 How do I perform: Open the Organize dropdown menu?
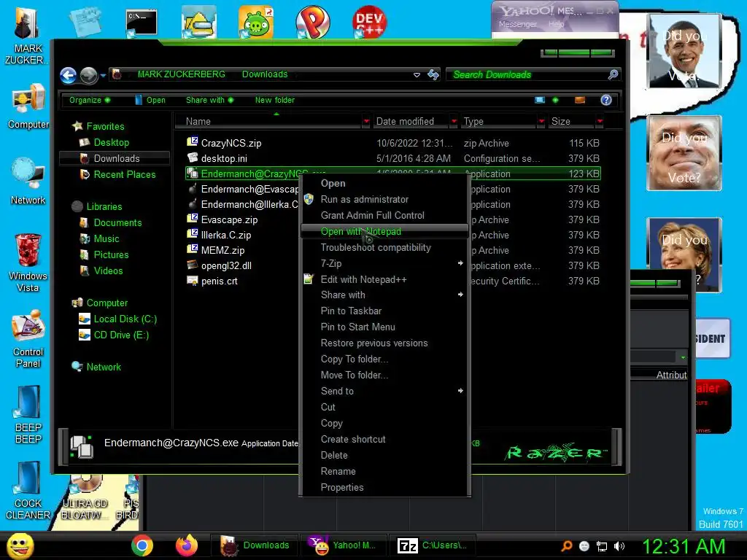click(90, 100)
